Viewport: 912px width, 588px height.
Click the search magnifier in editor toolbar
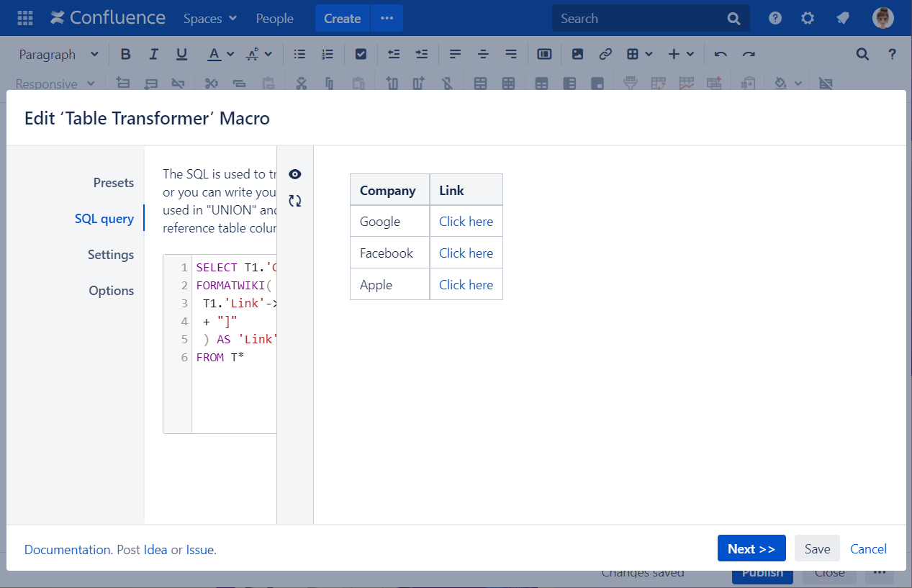pos(862,54)
